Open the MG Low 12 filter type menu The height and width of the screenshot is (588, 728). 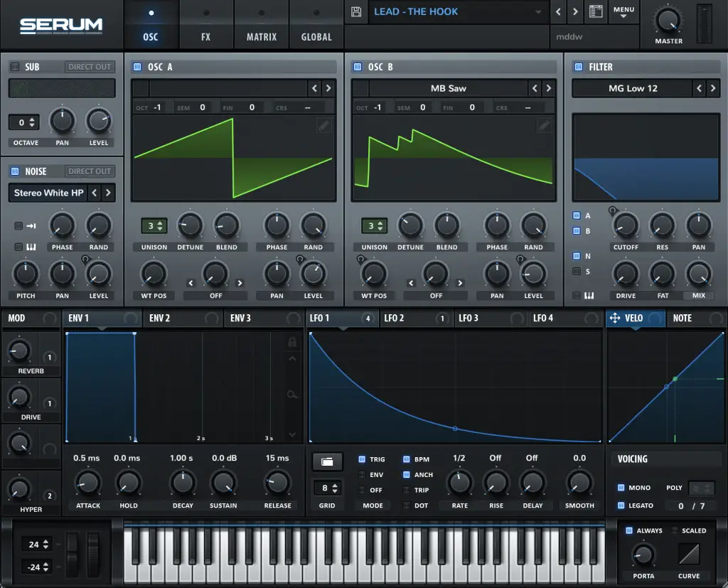[x=633, y=88]
